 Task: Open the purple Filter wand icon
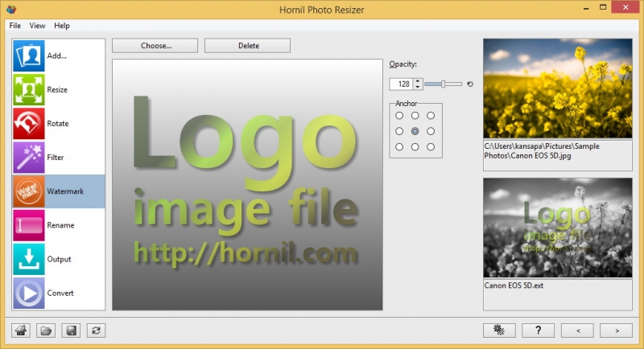[29, 158]
